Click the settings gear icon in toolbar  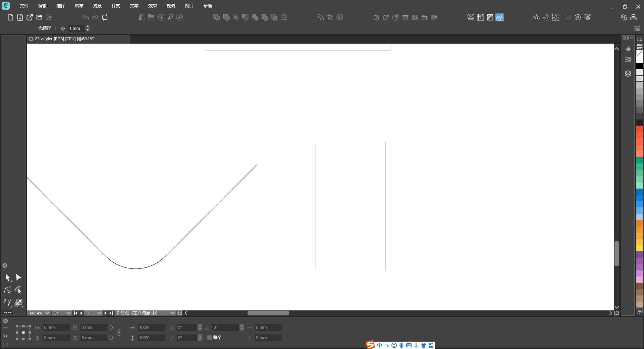(624, 17)
